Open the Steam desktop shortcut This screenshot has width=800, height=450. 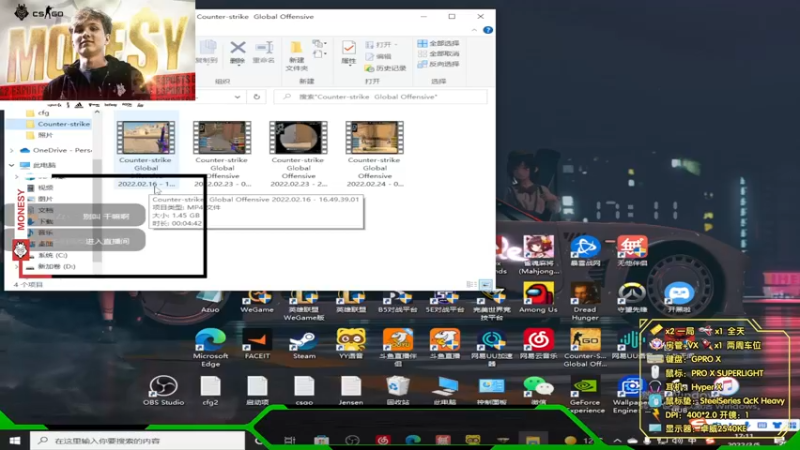[x=304, y=344]
